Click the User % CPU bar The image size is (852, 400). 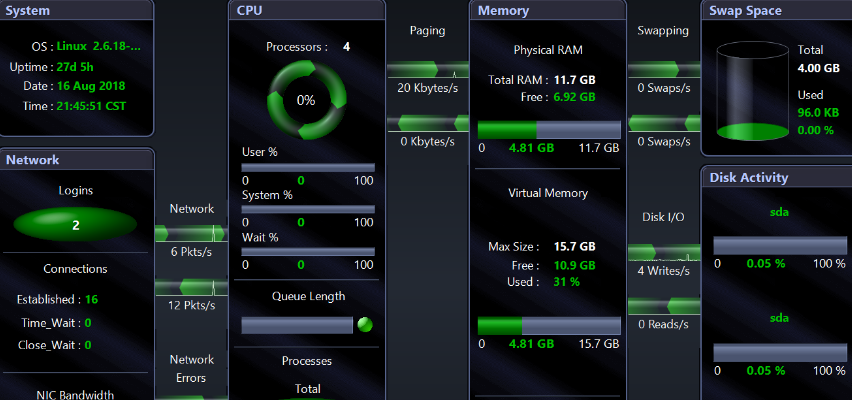[308, 167]
